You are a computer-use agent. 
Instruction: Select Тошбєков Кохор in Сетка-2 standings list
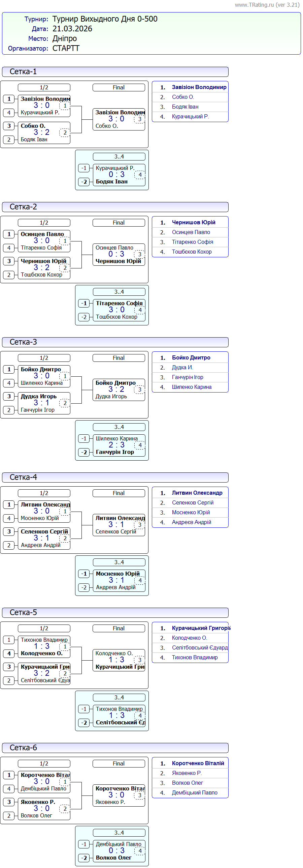click(x=192, y=252)
